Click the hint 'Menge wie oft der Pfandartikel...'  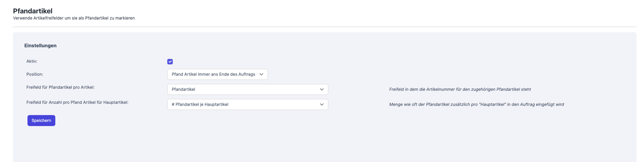pos(476,104)
